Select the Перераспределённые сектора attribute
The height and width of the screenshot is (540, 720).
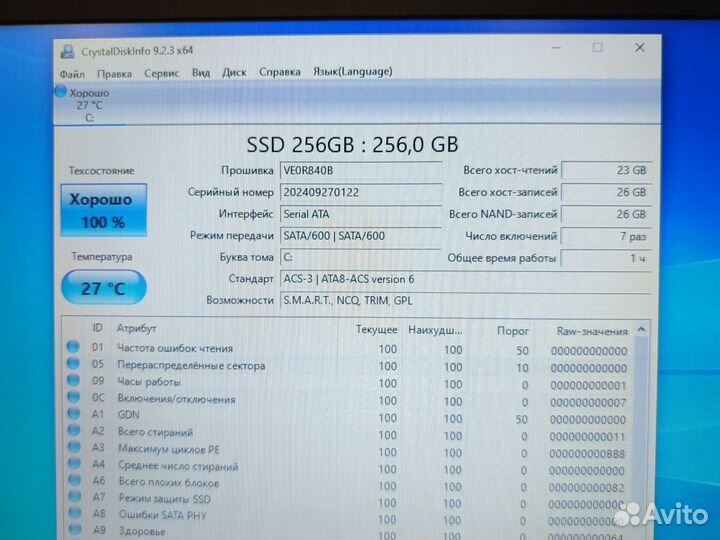[x=191, y=366]
